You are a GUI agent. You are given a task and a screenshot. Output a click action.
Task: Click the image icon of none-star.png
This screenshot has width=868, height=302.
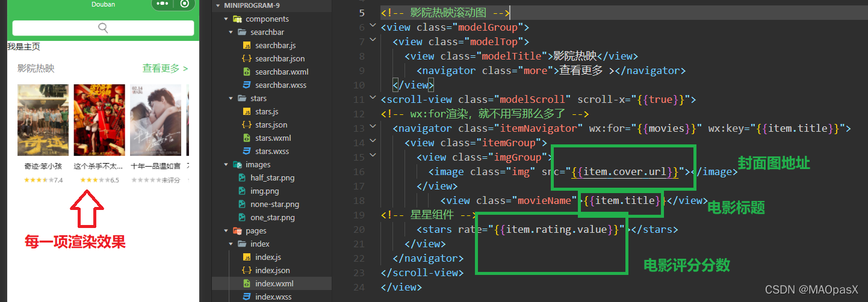[242, 204]
